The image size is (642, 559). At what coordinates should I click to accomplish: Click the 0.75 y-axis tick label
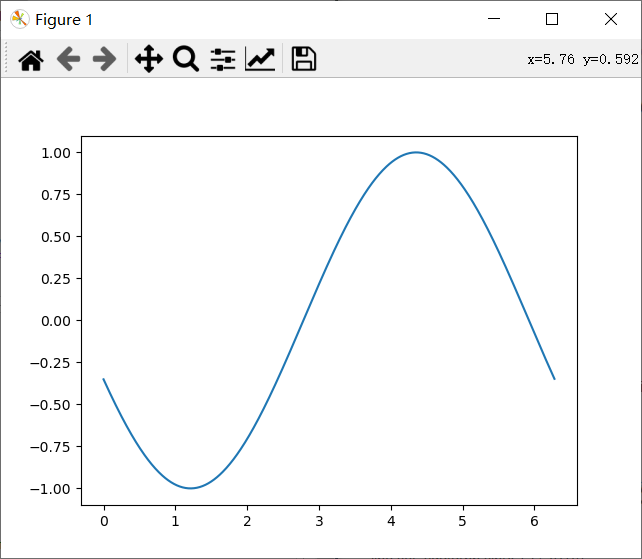56,195
